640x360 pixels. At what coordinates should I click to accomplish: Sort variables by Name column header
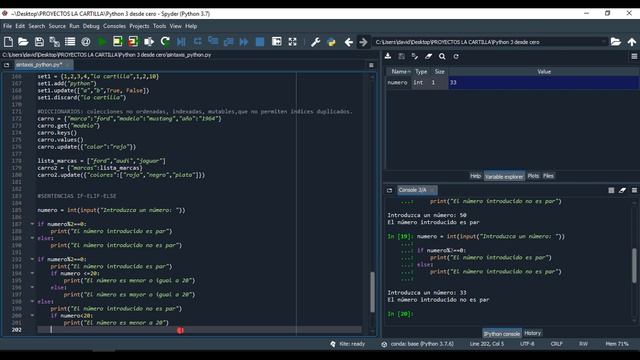(400, 71)
